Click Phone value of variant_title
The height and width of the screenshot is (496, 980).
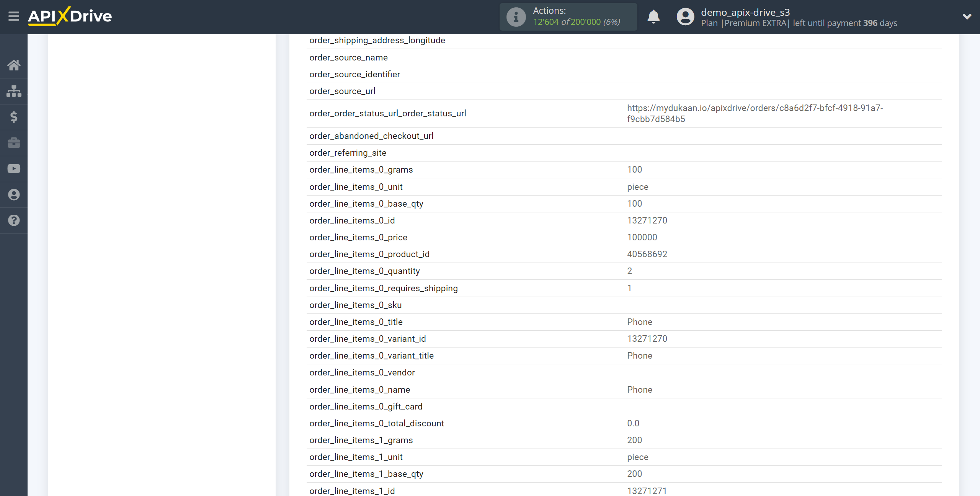click(639, 356)
